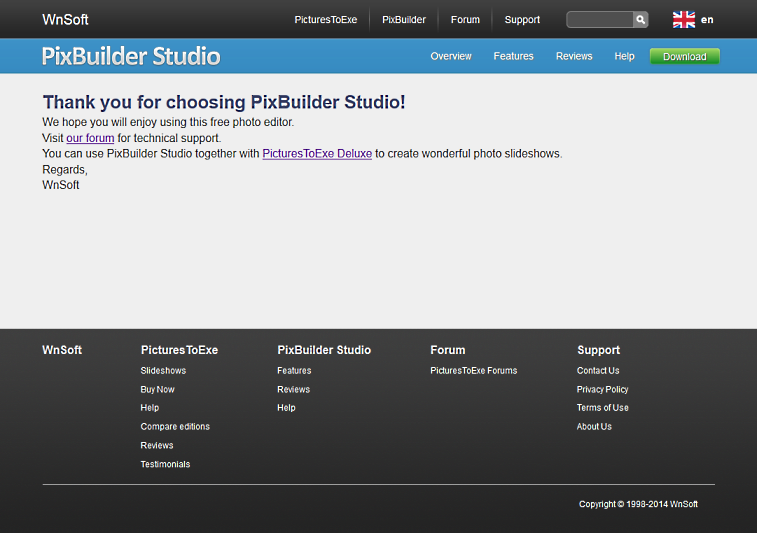This screenshot has height=533, width=757.
Task: Open Reviews under footer PixBuilder Studio
Action: click(x=294, y=390)
